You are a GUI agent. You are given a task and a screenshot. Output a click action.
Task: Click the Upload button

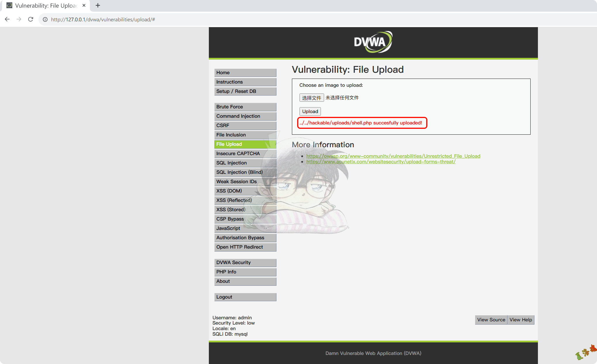[309, 111]
